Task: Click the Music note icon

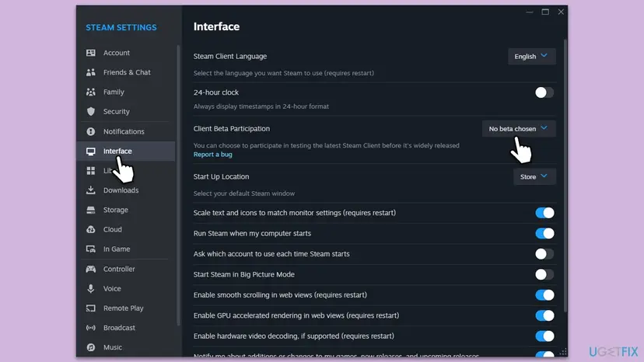Action: [x=91, y=347]
